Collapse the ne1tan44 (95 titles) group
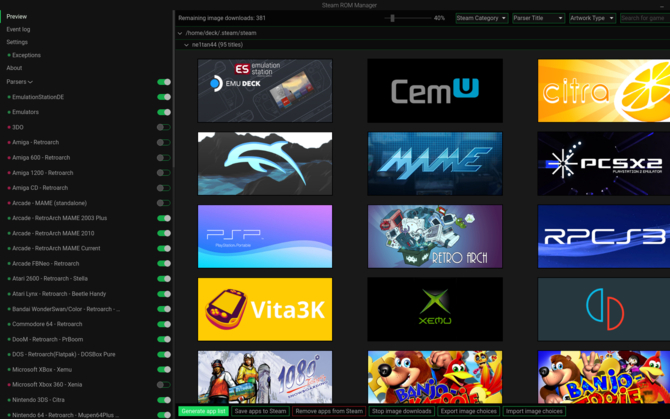 (x=186, y=45)
